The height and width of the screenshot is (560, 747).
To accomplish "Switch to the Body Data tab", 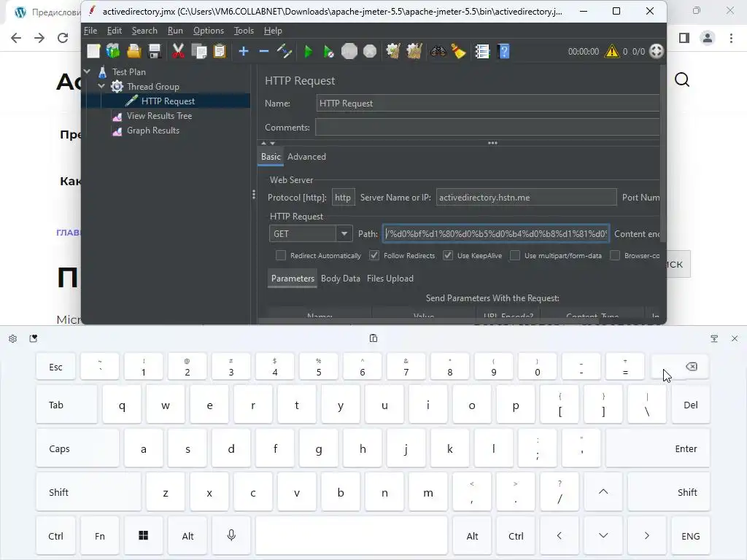I will click(340, 279).
